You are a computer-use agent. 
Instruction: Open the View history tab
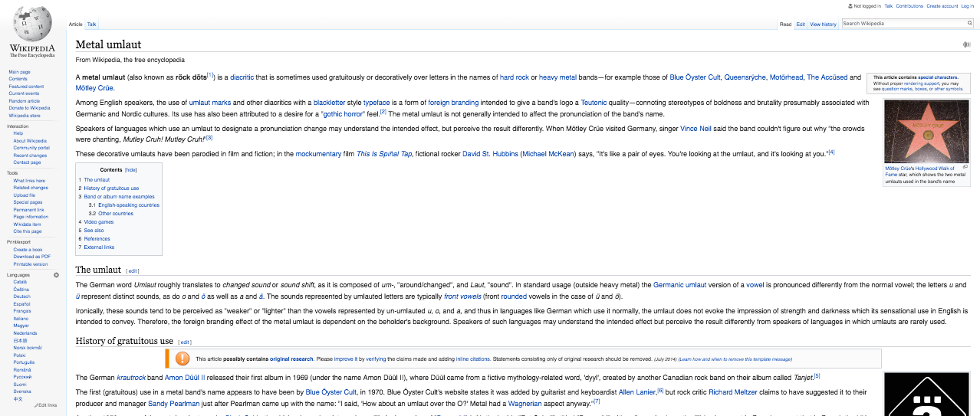click(823, 25)
